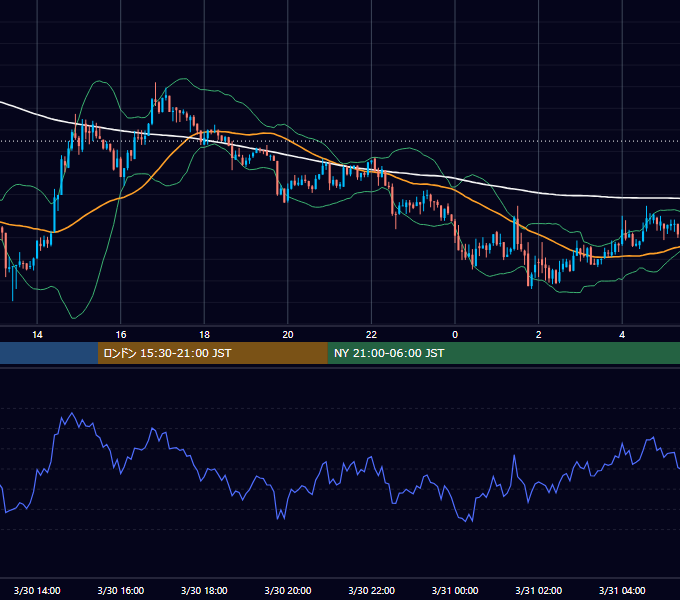Click the 3/30 20:00 label on the oscillator axis
The image size is (680, 600).
tap(288, 590)
